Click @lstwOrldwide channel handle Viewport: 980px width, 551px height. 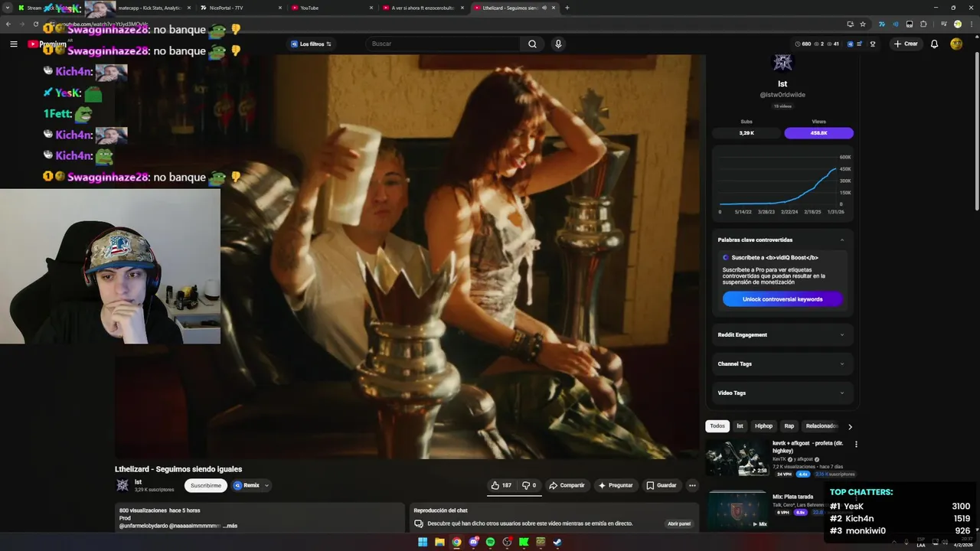pos(782,95)
